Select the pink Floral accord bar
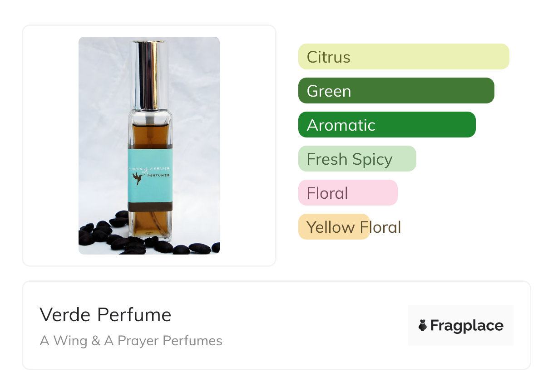Screen dimensions: 553x392 [347, 193]
